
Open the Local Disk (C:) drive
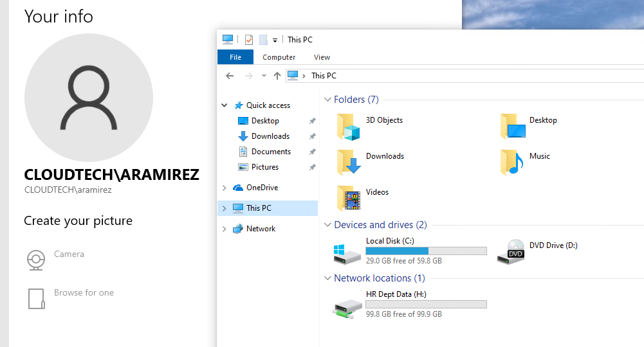[349, 252]
